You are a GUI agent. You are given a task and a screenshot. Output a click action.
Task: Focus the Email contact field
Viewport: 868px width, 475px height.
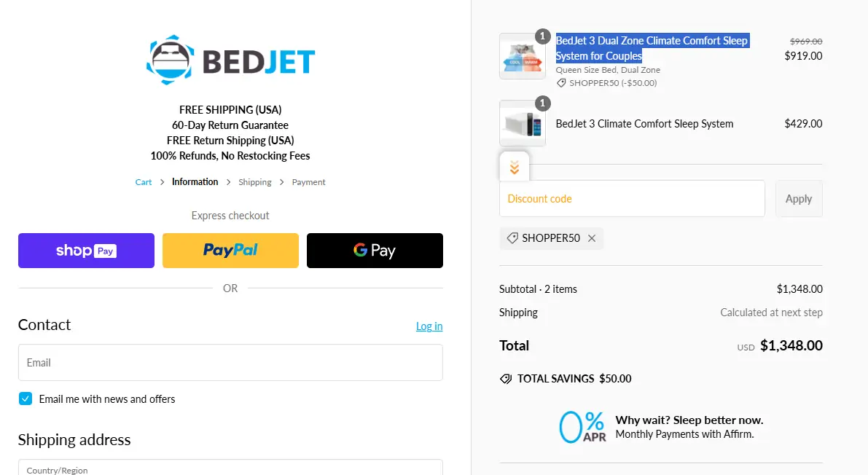[230, 363]
